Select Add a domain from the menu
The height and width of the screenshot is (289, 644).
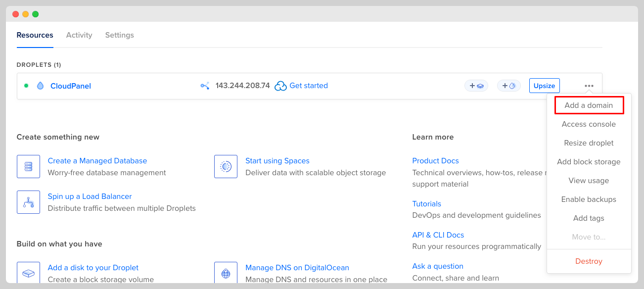[x=589, y=105]
